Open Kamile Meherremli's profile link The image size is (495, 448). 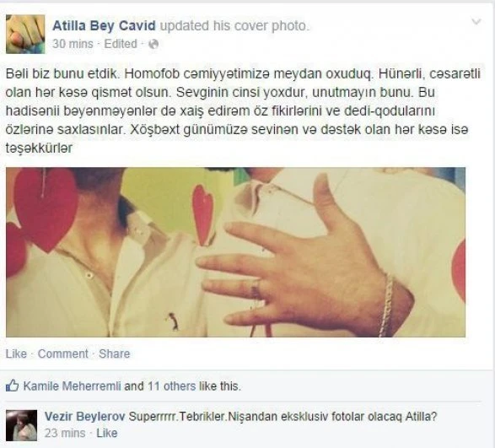coord(73,386)
